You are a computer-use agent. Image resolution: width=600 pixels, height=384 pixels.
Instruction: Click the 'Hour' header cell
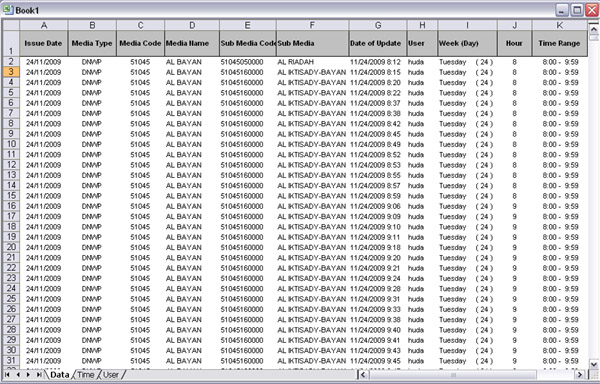(x=514, y=43)
